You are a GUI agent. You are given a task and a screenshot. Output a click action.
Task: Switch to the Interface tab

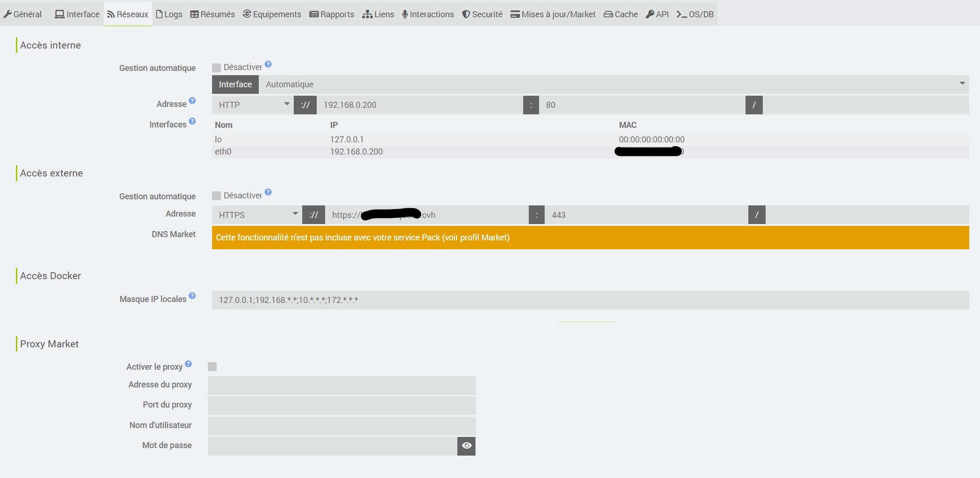click(x=77, y=14)
